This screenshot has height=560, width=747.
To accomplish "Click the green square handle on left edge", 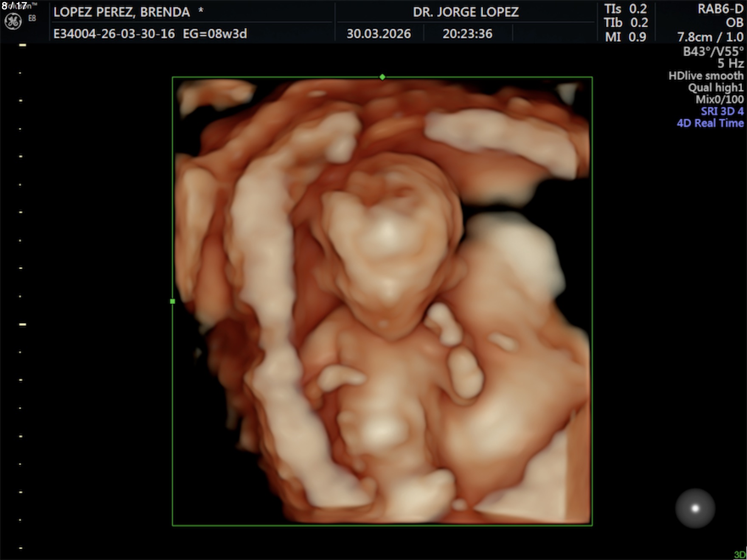I will click(x=172, y=301).
